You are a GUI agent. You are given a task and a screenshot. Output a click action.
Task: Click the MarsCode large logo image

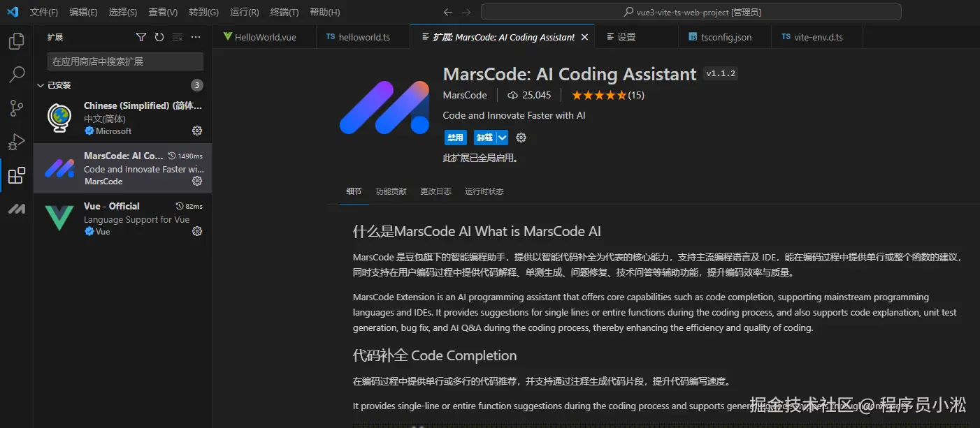click(x=384, y=107)
